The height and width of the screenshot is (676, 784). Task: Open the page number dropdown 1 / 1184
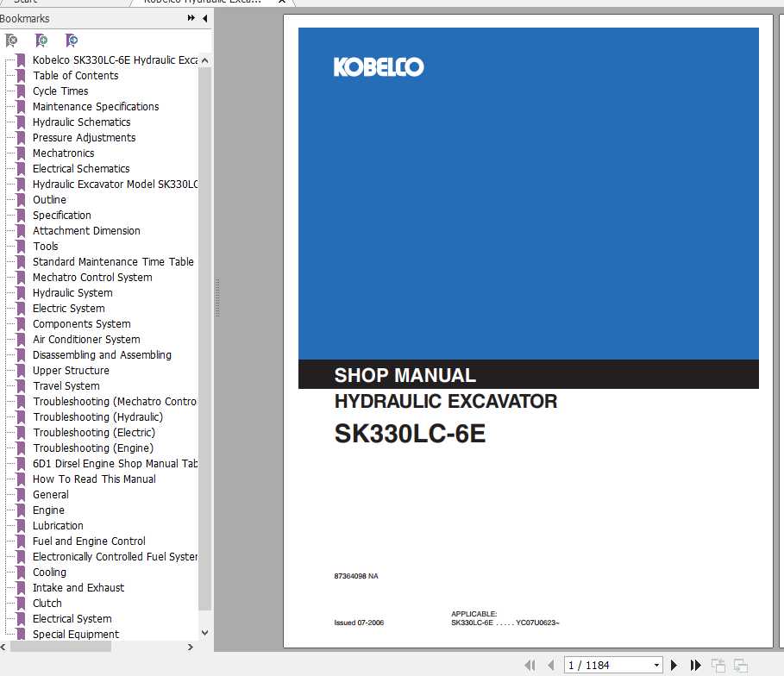pyautogui.click(x=656, y=665)
